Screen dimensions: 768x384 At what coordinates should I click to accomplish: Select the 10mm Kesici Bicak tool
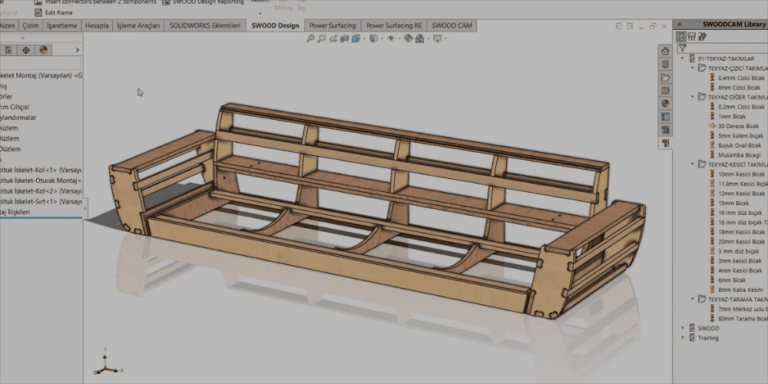pos(742,174)
